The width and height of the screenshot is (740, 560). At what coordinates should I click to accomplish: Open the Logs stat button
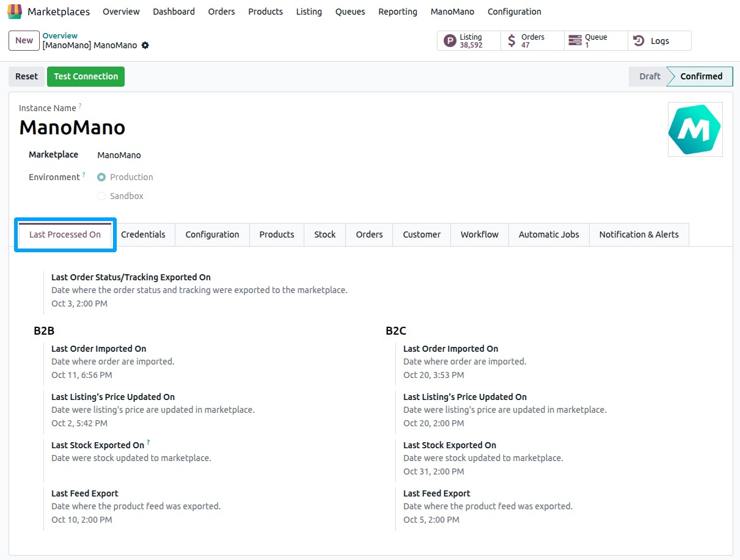coord(659,41)
